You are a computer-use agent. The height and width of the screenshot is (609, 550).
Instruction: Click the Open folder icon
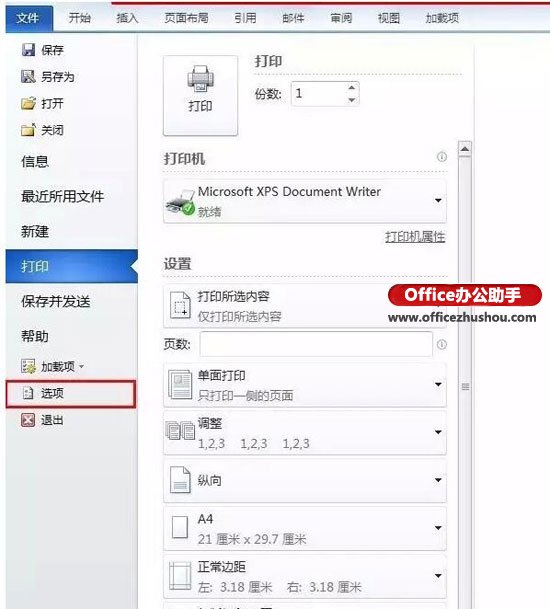(28, 103)
